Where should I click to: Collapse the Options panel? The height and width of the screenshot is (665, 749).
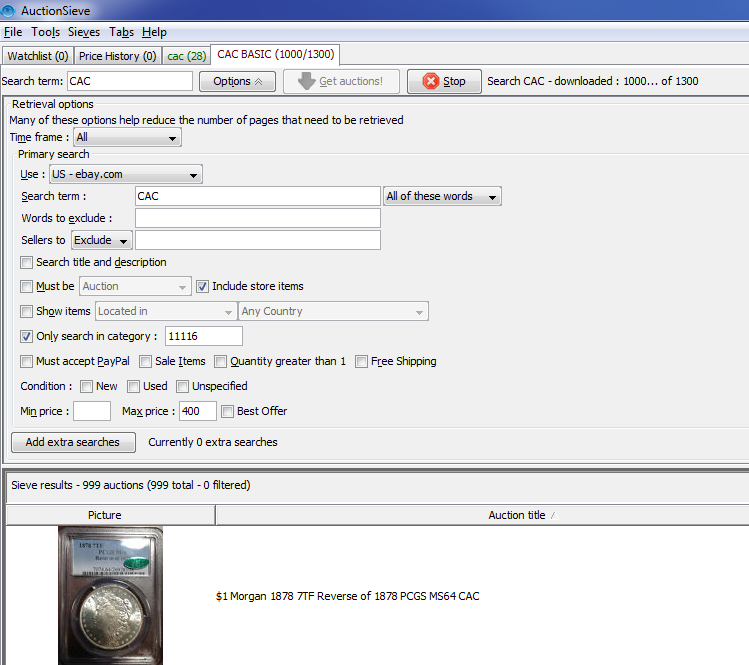coord(237,81)
